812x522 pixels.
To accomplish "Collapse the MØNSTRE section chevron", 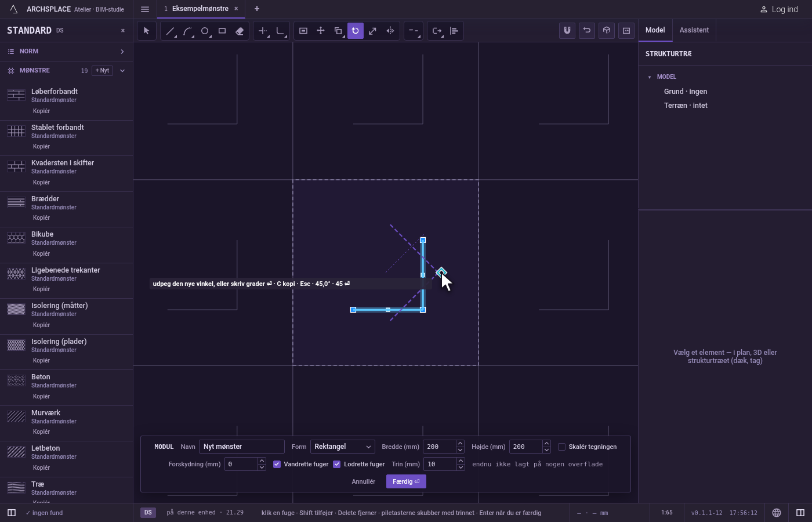I will pyautogui.click(x=122, y=71).
